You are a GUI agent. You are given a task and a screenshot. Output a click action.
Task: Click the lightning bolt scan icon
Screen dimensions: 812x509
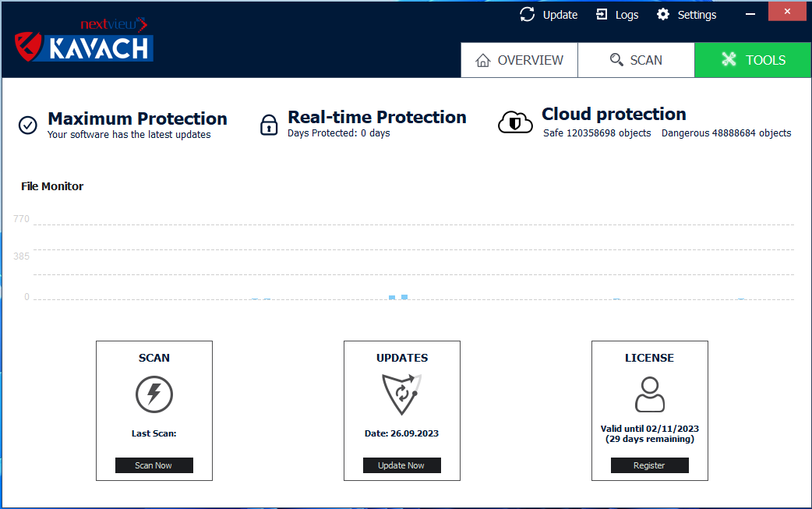pyautogui.click(x=154, y=394)
